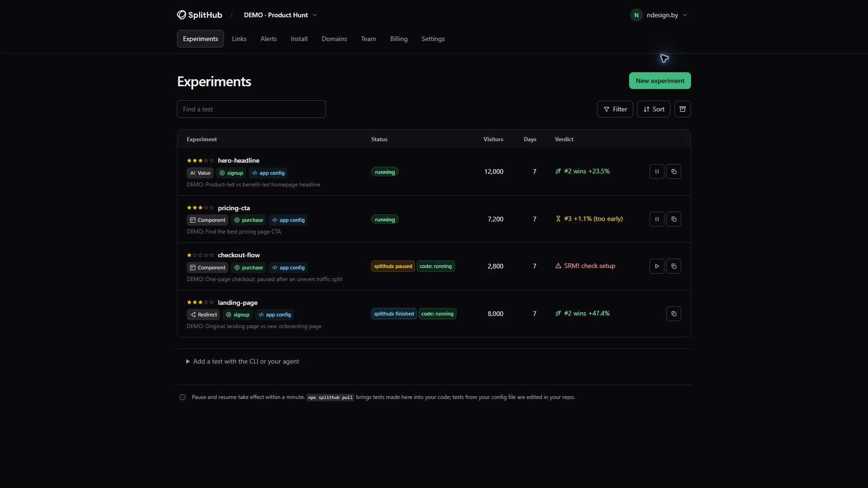Create a New experiment

660,81
